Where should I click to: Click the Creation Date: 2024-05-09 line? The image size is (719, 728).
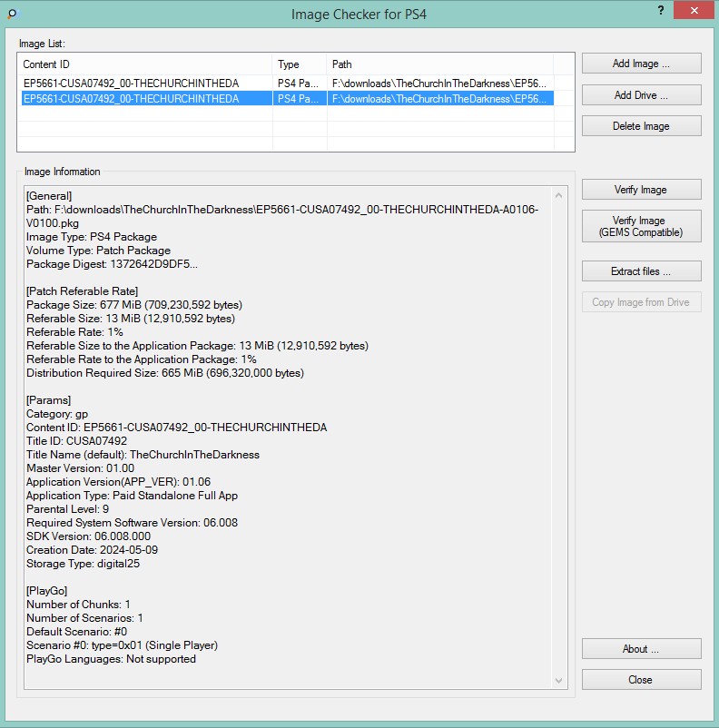pyautogui.click(x=92, y=550)
